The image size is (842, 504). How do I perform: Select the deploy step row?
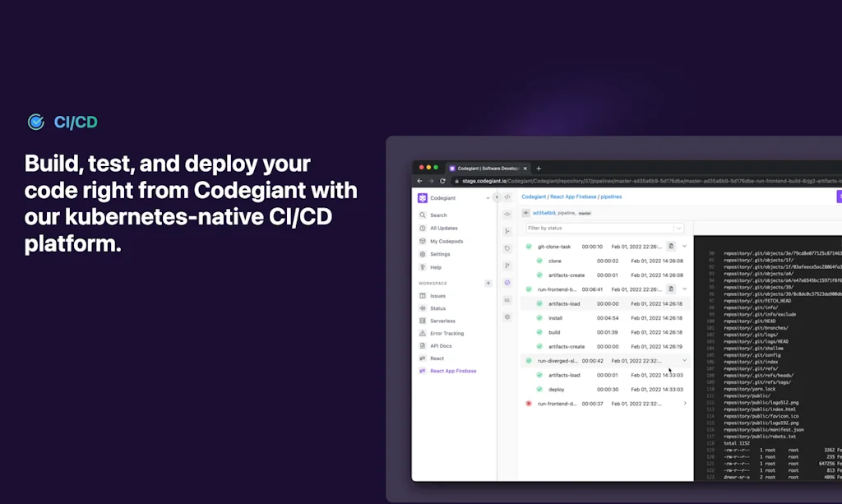coord(605,390)
